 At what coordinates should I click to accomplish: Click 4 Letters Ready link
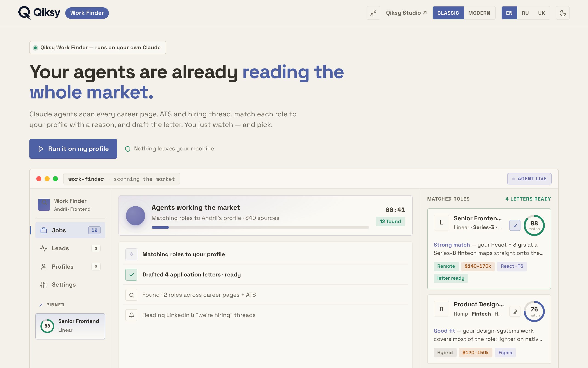[x=528, y=199]
